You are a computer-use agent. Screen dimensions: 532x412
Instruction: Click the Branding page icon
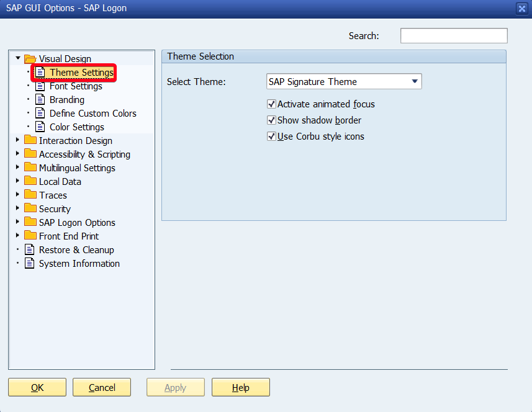(x=40, y=100)
